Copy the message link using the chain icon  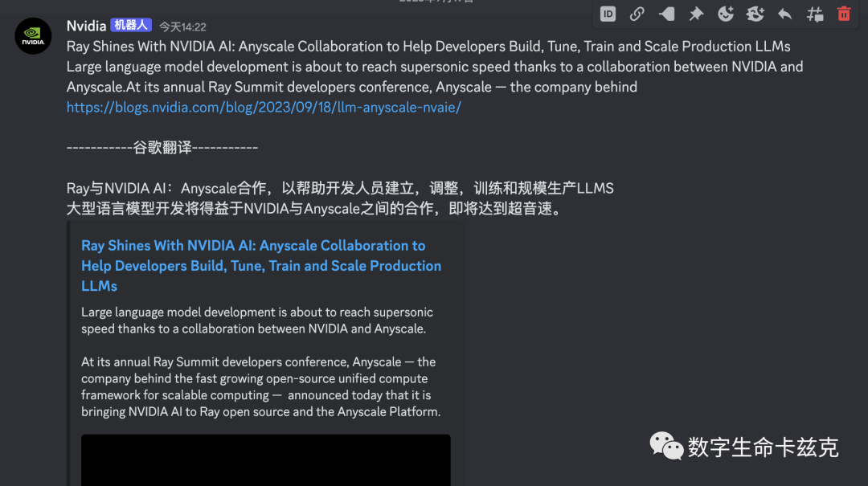(x=637, y=14)
